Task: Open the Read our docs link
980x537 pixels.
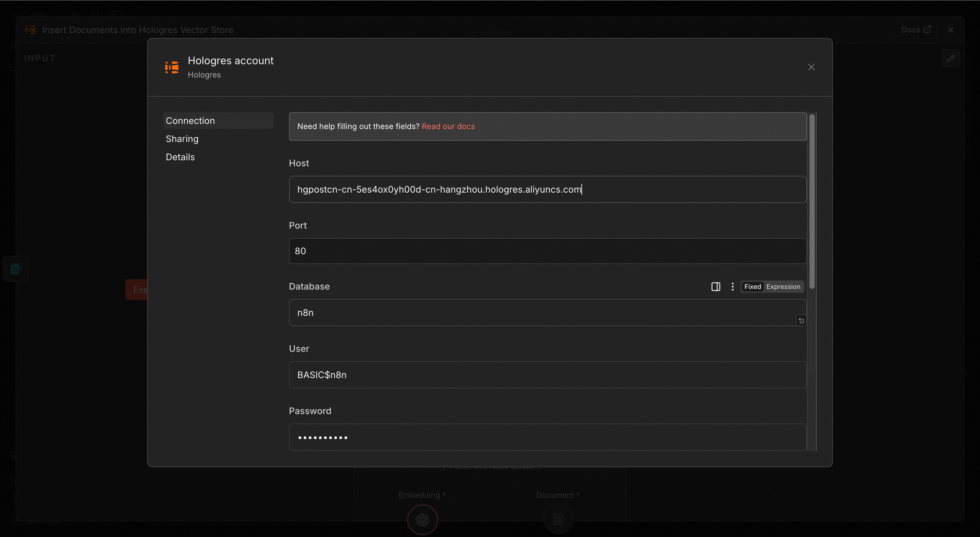Action: tap(448, 126)
